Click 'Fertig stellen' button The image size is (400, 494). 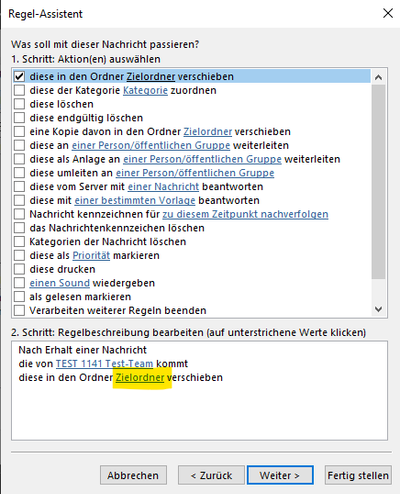point(358,475)
